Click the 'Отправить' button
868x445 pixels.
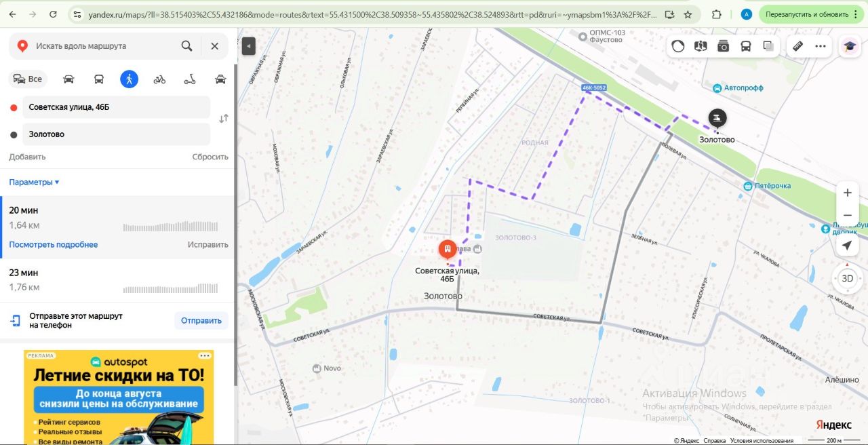pyautogui.click(x=201, y=321)
